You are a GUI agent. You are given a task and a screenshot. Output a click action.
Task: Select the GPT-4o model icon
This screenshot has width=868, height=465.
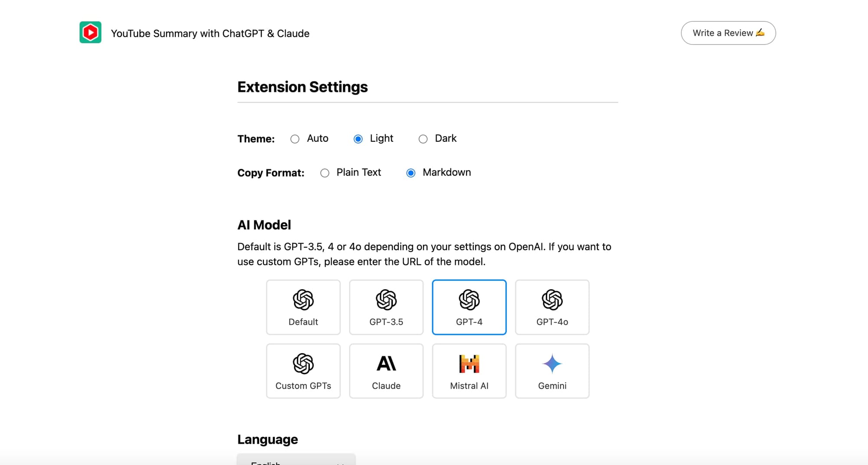tap(552, 299)
